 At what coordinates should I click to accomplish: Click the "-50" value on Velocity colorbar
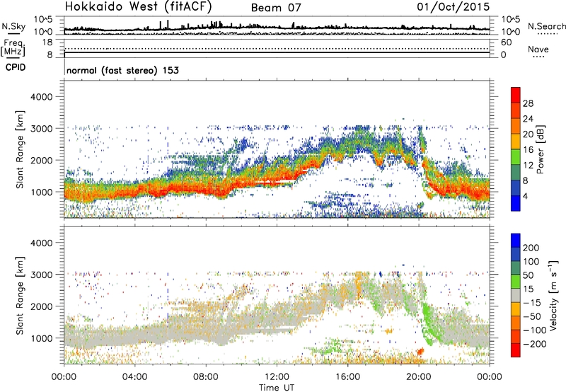532,316
